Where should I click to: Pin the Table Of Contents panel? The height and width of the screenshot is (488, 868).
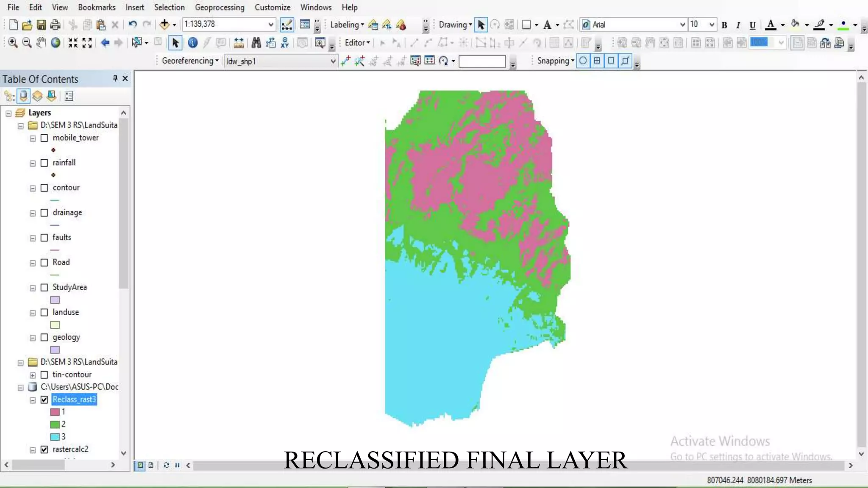115,78
